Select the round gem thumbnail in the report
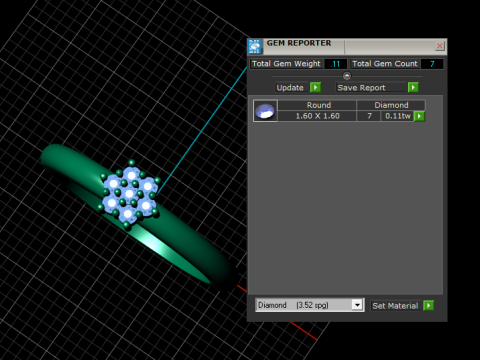Image resolution: width=480 pixels, height=360 pixels. coord(265,111)
